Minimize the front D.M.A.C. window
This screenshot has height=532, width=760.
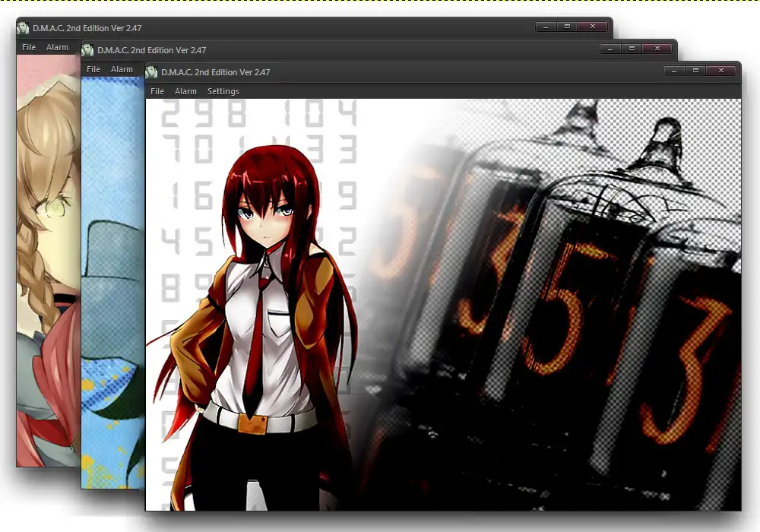point(674,71)
